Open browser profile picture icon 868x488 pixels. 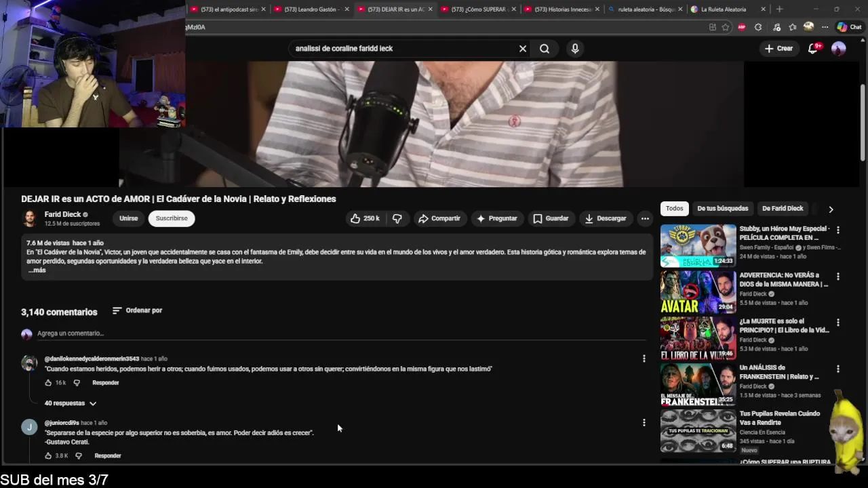coord(808,27)
